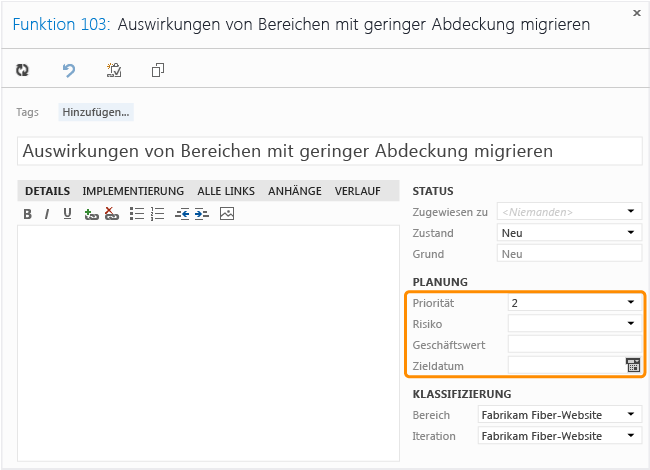Click the copy work item icon

(x=158, y=70)
